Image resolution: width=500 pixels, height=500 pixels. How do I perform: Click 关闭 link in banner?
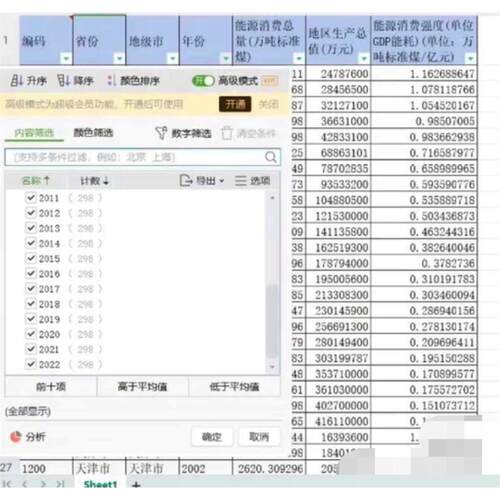tap(269, 104)
